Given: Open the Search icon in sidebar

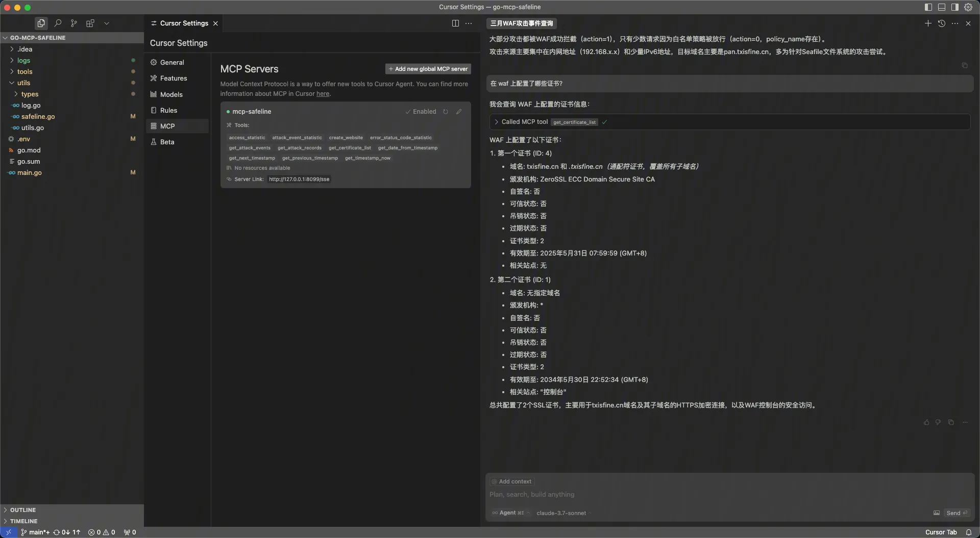Looking at the screenshot, I should (58, 23).
